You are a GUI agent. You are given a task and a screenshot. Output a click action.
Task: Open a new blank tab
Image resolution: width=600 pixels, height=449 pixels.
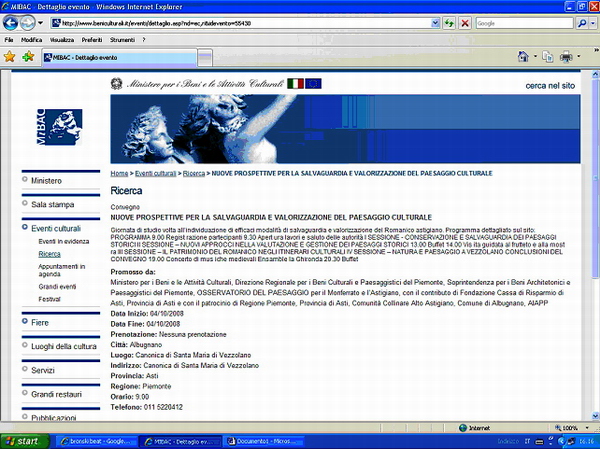(x=205, y=58)
